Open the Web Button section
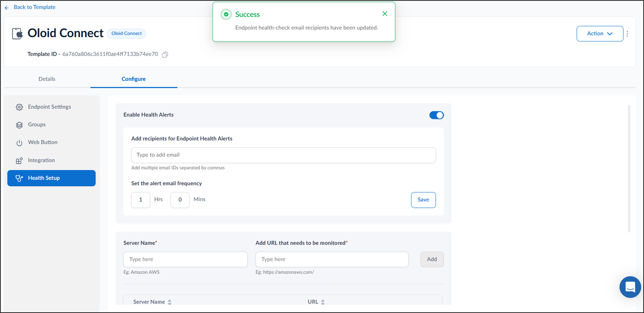The height and width of the screenshot is (313, 644). [51, 142]
